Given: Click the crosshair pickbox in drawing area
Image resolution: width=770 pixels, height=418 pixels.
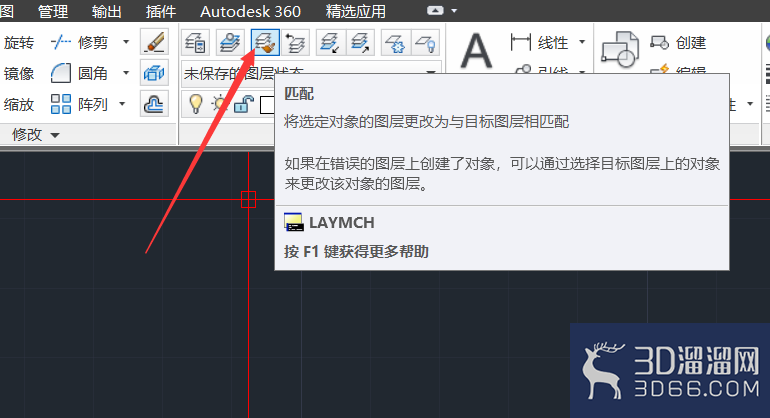Looking at the screenshot, I should [248, 199].
